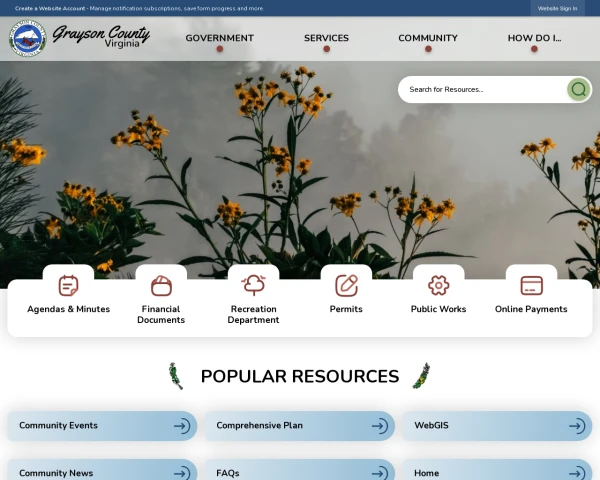Click arrow icon on Community Events

click(182, 426)
